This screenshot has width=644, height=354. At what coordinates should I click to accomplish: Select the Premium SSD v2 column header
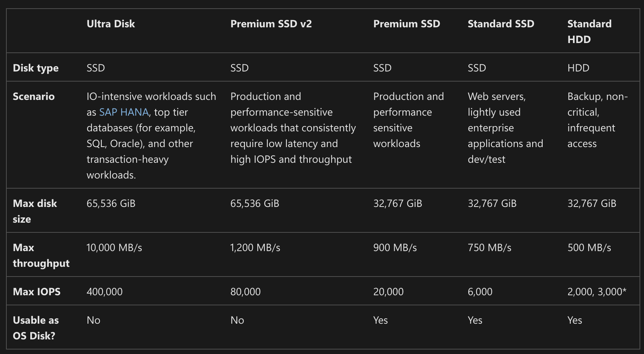tap(271, 24)
